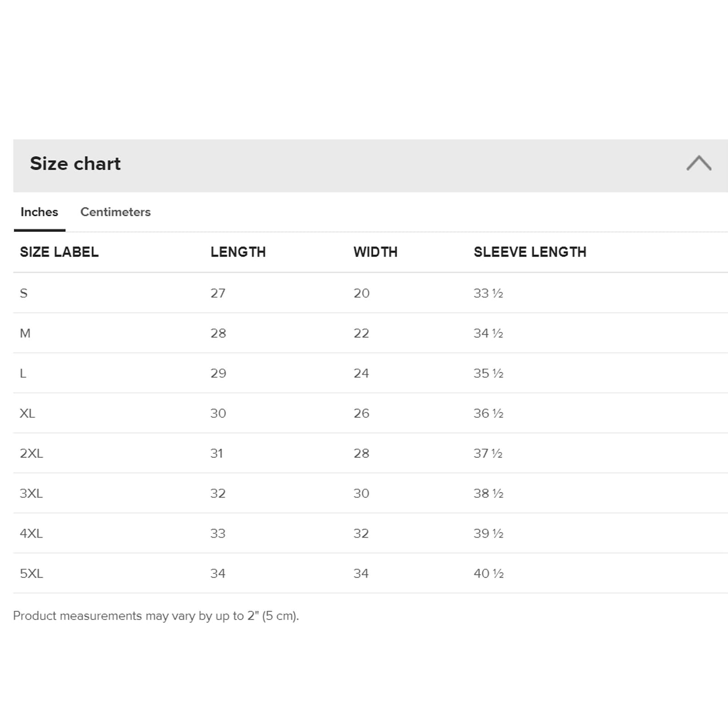Collapse the Size chart with chevron icon

(x=699, y=163)
